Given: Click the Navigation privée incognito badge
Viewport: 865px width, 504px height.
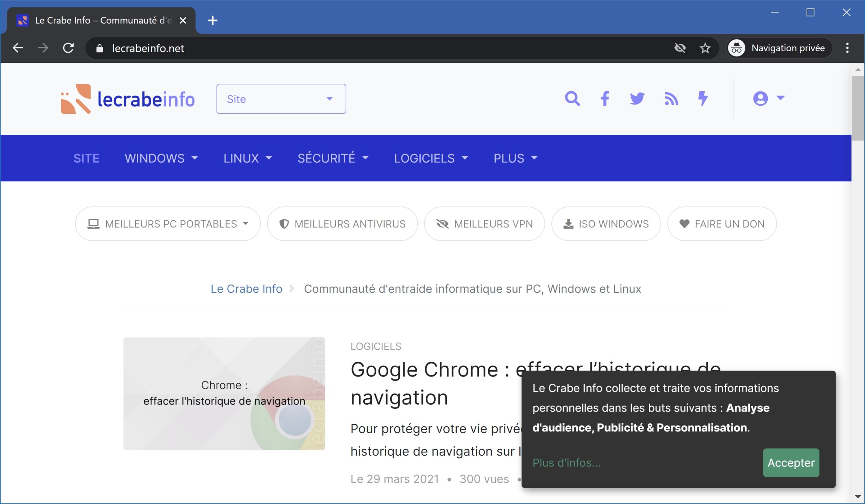Looking at the screenshot, I should pos(780,48).
